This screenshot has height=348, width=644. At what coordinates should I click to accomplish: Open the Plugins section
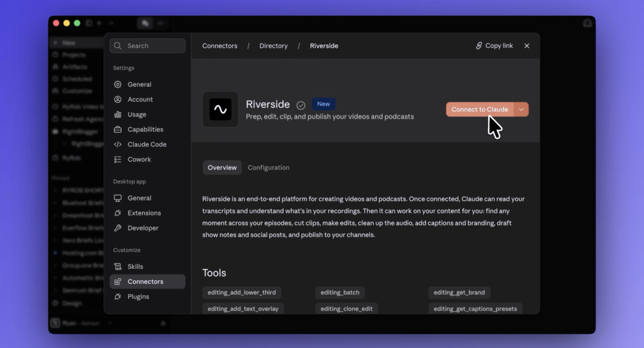[x=147, y=296]
